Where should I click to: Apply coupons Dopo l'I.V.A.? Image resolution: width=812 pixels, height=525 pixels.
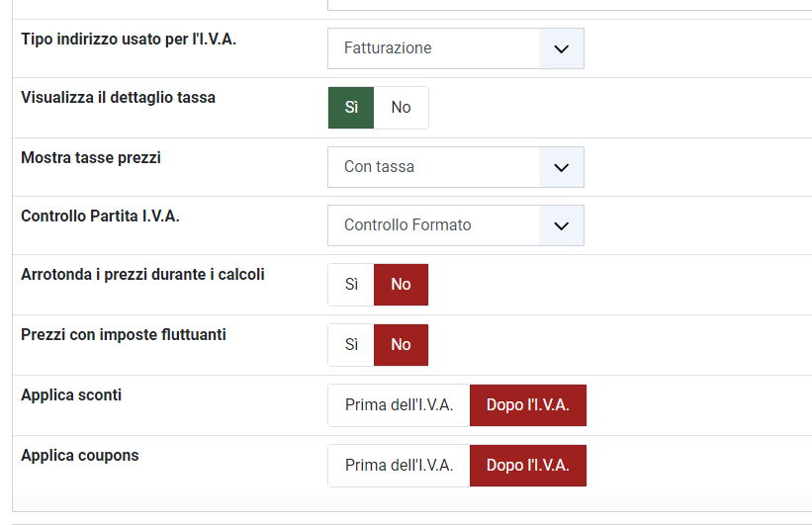pos(527,466)
